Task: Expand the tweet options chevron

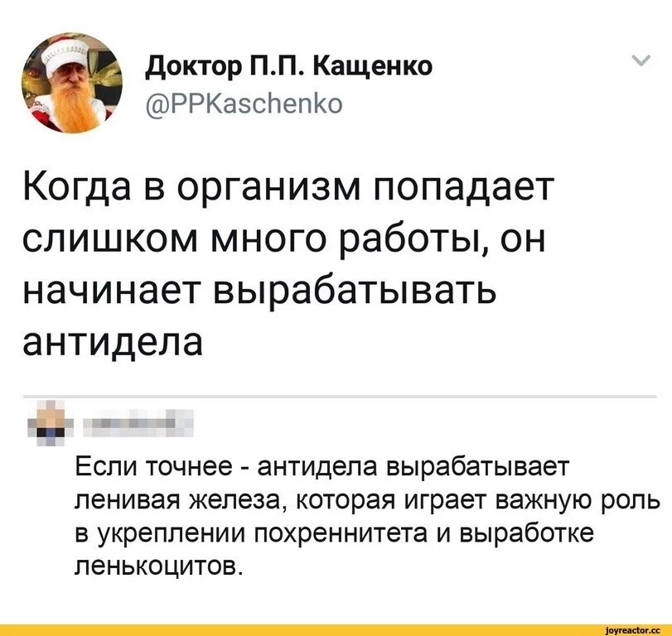Action: point(641,60)
